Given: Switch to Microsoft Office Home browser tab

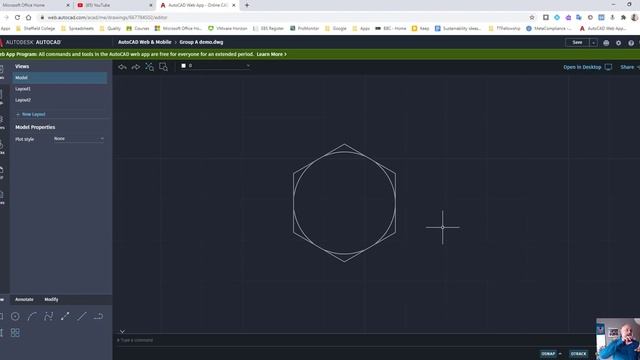Looking at the screenshot, I should coord(35,5).
